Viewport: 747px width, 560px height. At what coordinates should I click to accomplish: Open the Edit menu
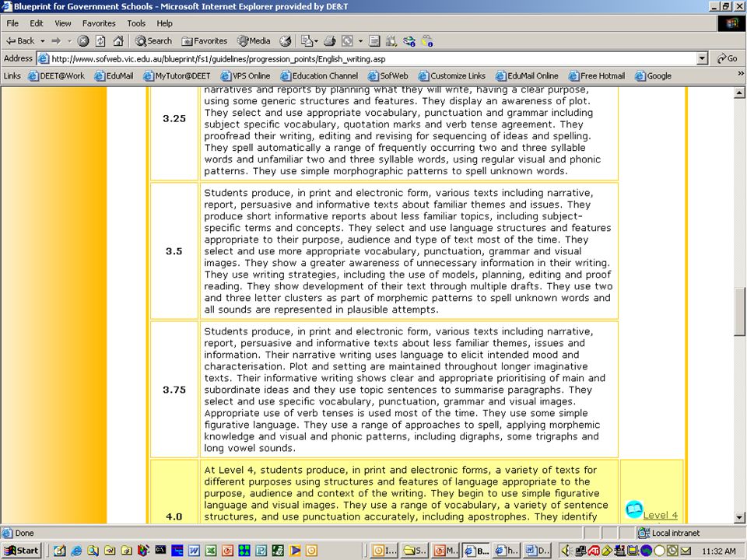pos(37,23)
